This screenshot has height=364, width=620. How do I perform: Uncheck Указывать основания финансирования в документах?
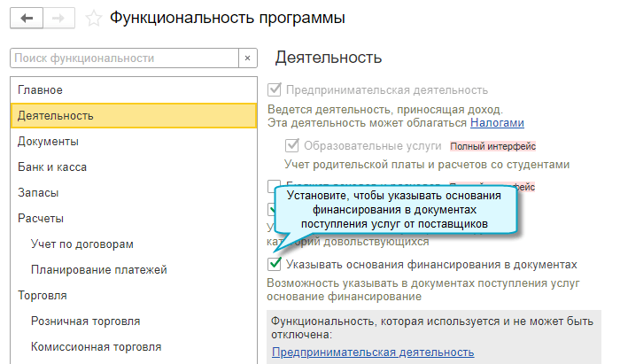click(275, 264)
